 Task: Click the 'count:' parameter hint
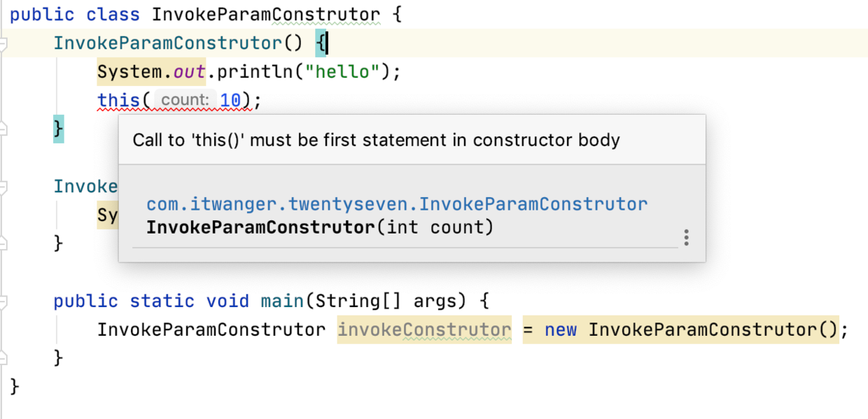[x=184, y=101]
